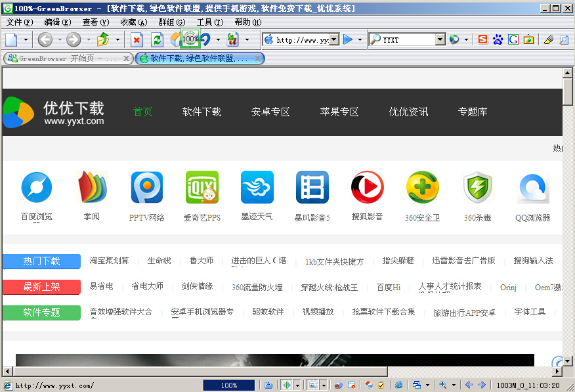
Task: Open the 收藏(A) menu
Action: click(134, 22)
